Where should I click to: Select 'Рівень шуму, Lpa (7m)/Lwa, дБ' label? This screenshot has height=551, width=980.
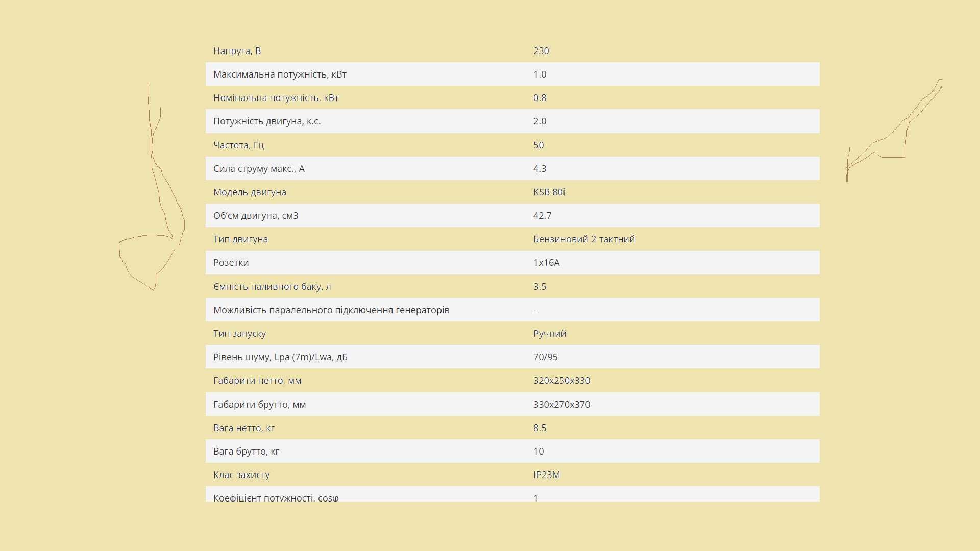tap(280, 357)
